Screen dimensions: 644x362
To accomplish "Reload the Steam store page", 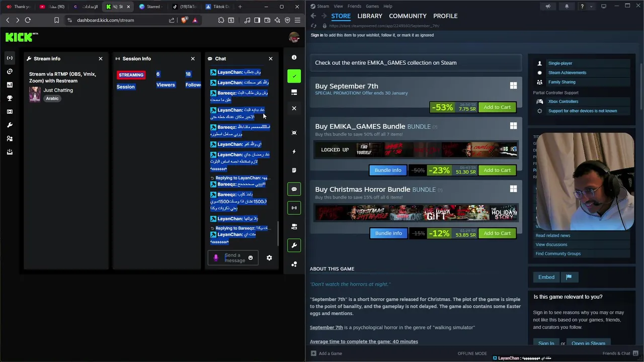I will point(313,26).
